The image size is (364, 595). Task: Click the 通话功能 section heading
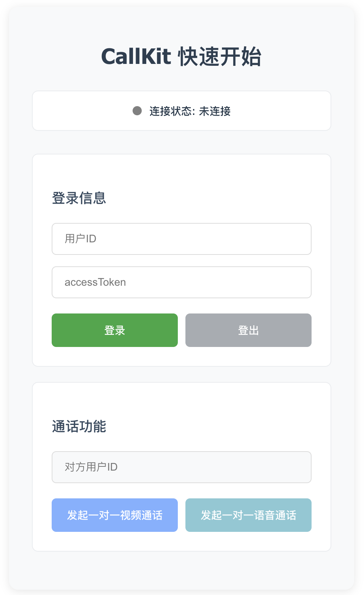pos(79,426)
